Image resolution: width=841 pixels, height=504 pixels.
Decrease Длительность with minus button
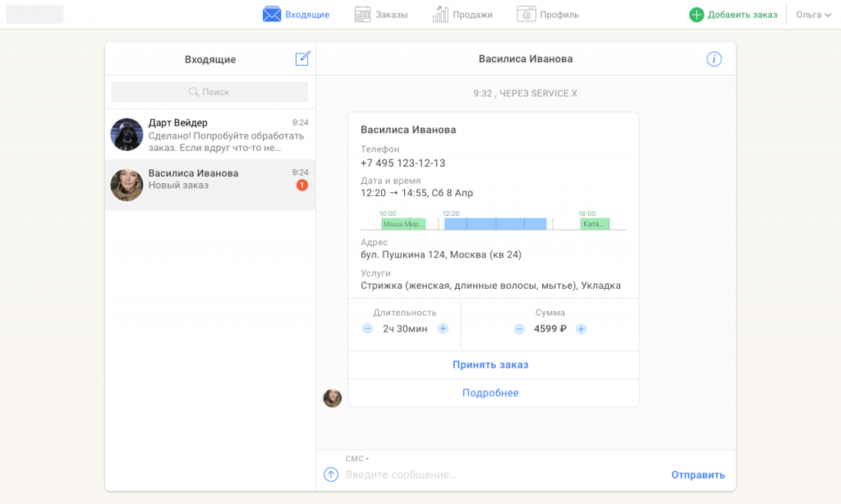coord(367,328)
